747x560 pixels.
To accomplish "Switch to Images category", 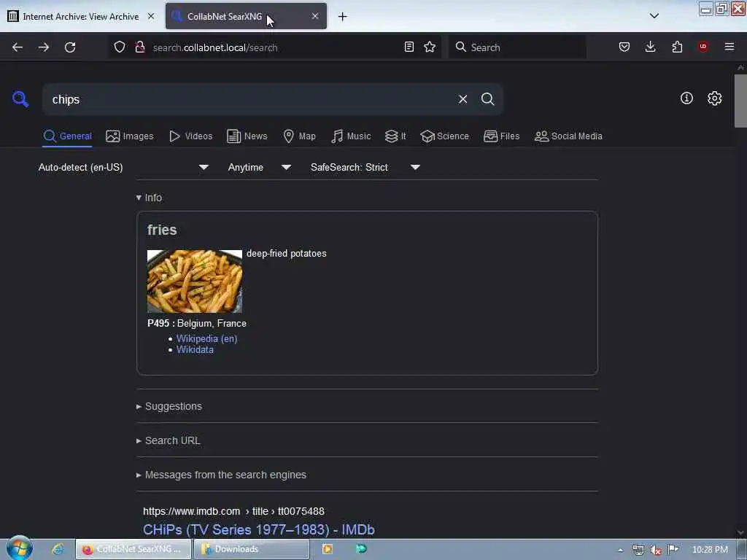I will [x=130, y=136].
